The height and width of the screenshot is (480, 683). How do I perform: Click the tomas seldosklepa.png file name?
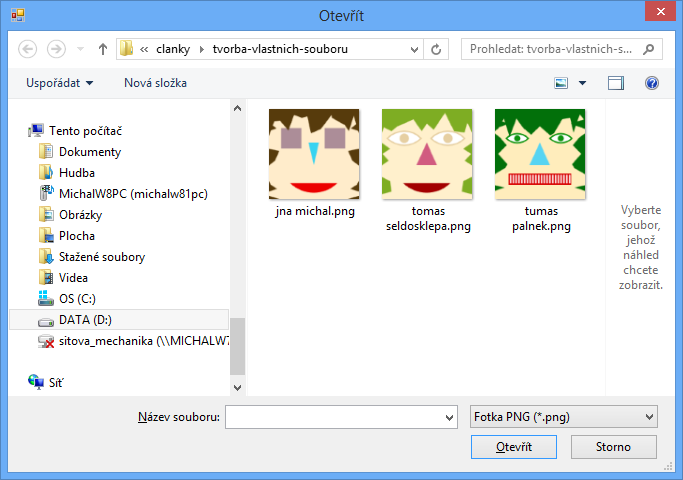point(428,219)
